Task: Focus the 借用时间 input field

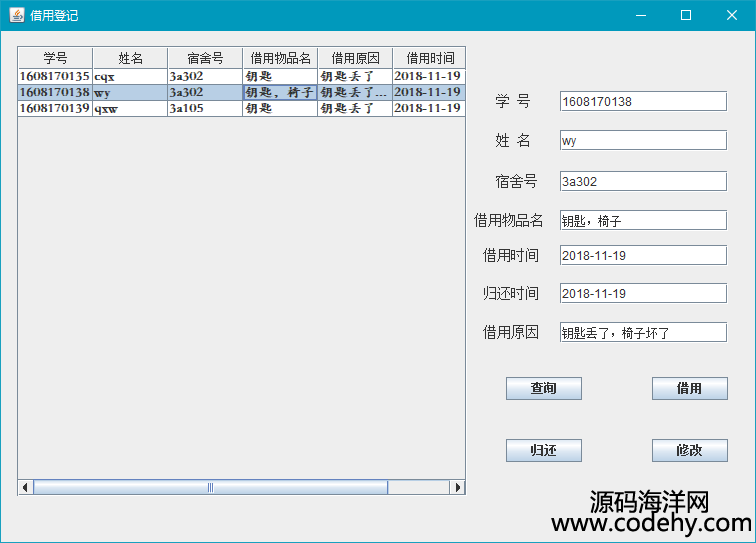Action: click(643, 255)
